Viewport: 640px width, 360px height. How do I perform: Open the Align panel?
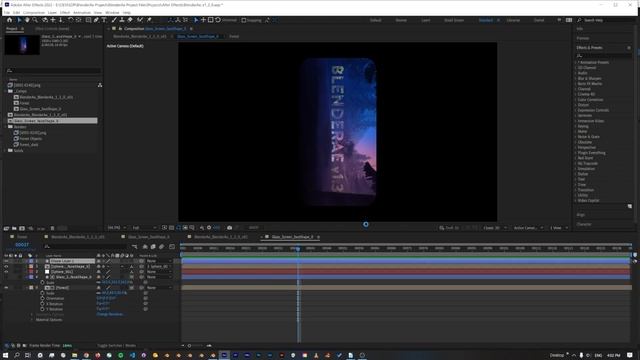[581, 215]
